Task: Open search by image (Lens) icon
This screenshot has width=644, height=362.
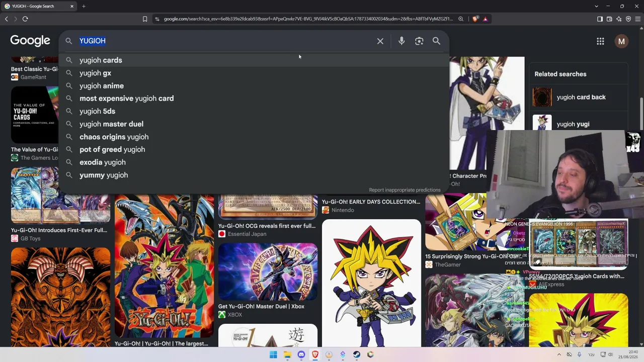Action: pos(419,41)
